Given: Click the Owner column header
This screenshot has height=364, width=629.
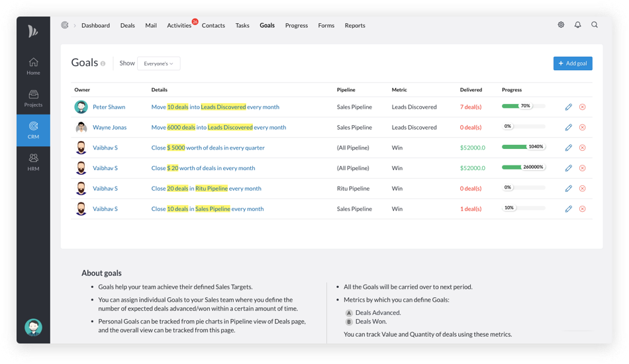Looking at the screenshot, I should 82,90.
